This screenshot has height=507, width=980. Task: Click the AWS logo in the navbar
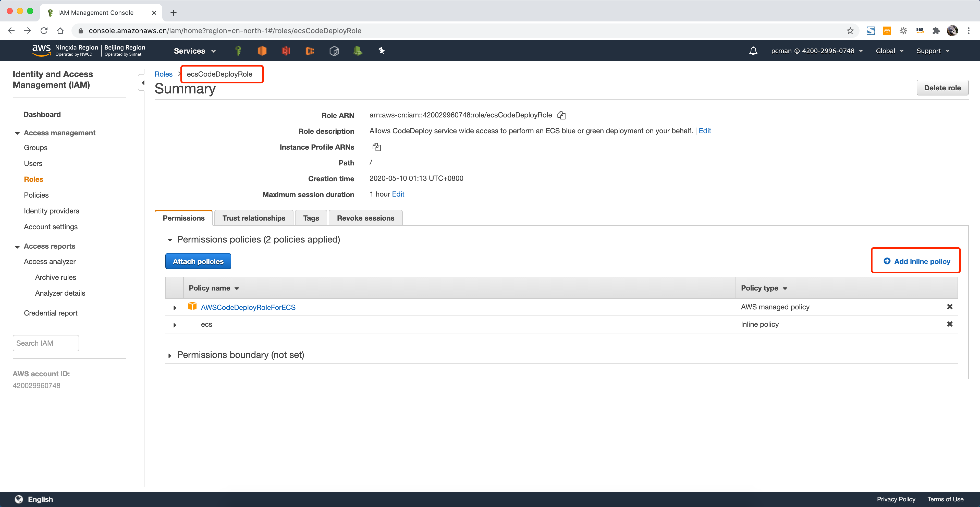pyautogui.click(x=41, y=50)
